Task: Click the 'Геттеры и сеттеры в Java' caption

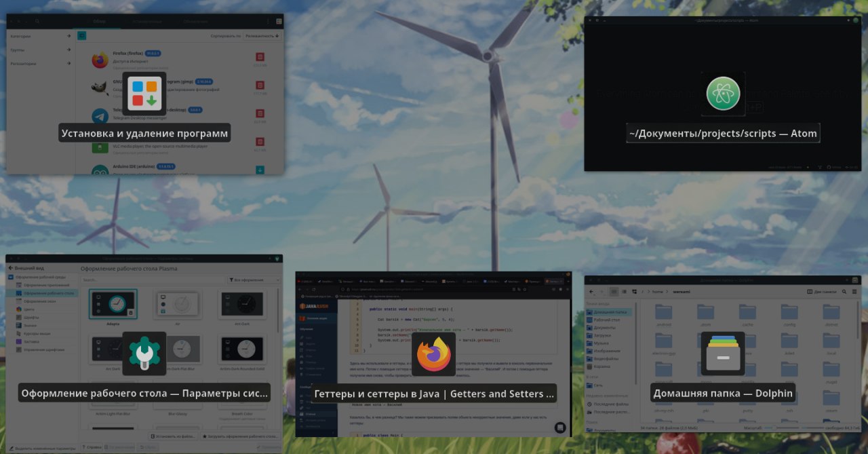Action: coord(434,394)
